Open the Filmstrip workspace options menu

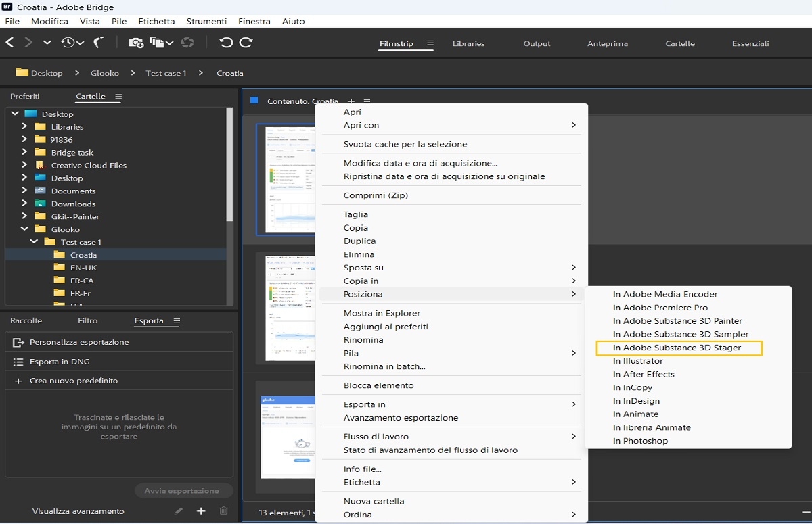430,43
